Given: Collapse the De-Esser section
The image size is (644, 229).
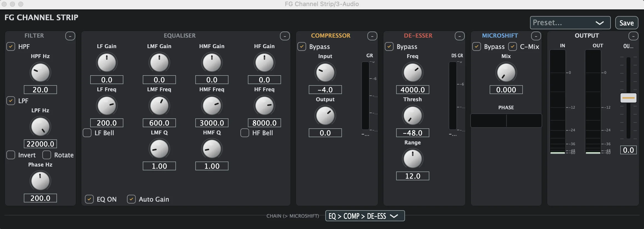Looking at the screenshot, I should pyautogui.click(x=460, y=36).
